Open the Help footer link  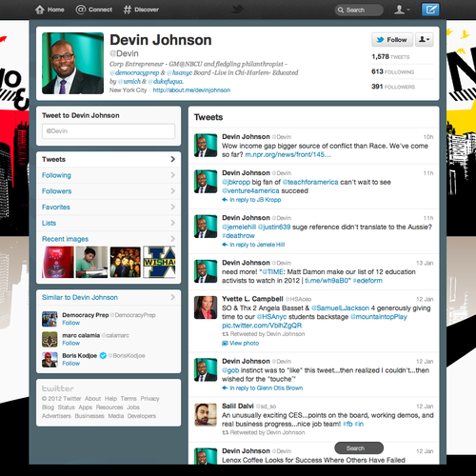pos(110,399)
